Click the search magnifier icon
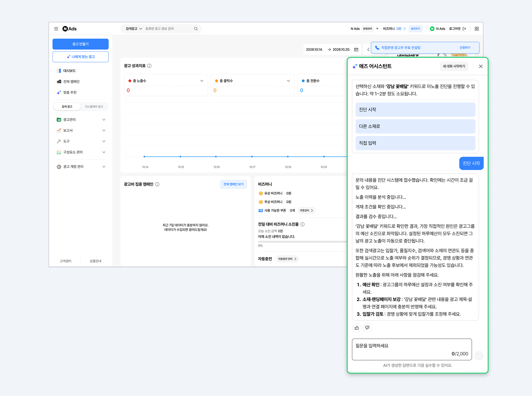Viewport: 532px width, 396px height. pos(196,29)
